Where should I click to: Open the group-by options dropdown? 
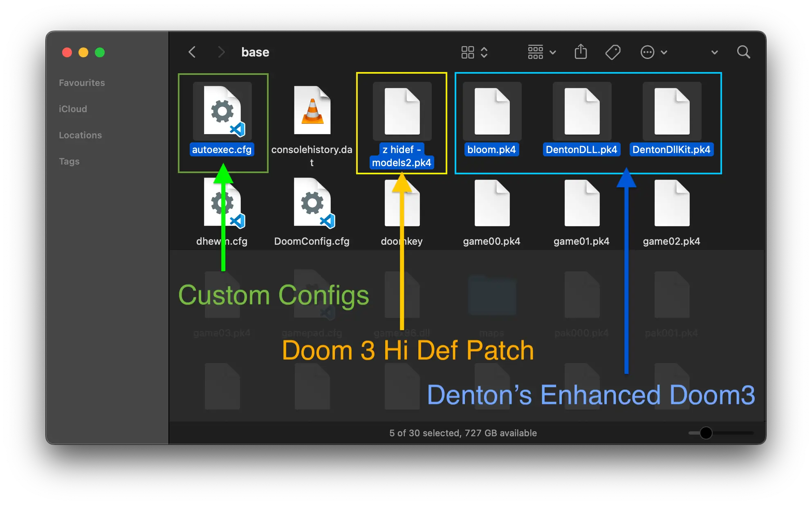[541, 52]
